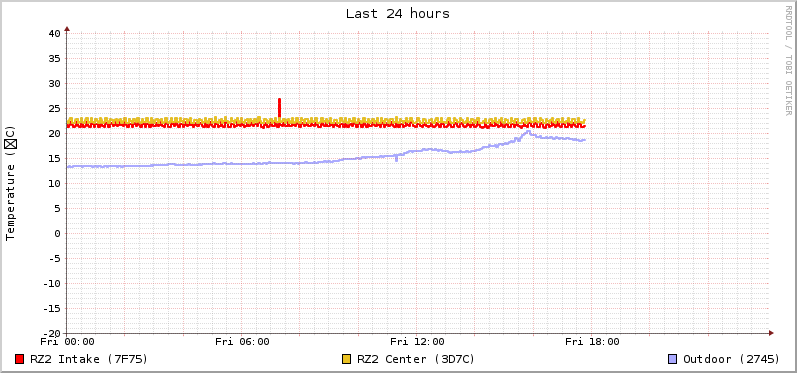Click the Fri 18:00 time axis label
The image size is (797, 373).
592,342
